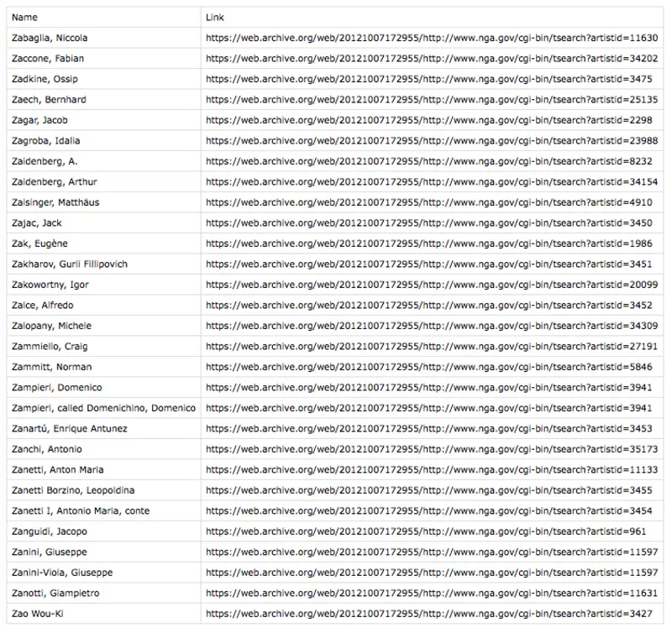Open the link ending in artistid=11631
This screenshot has height=633, width=672.
pos(432,594)
